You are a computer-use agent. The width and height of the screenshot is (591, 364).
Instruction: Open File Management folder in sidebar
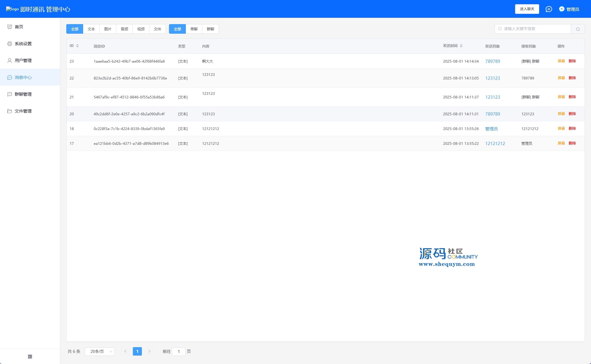point(10,111)
